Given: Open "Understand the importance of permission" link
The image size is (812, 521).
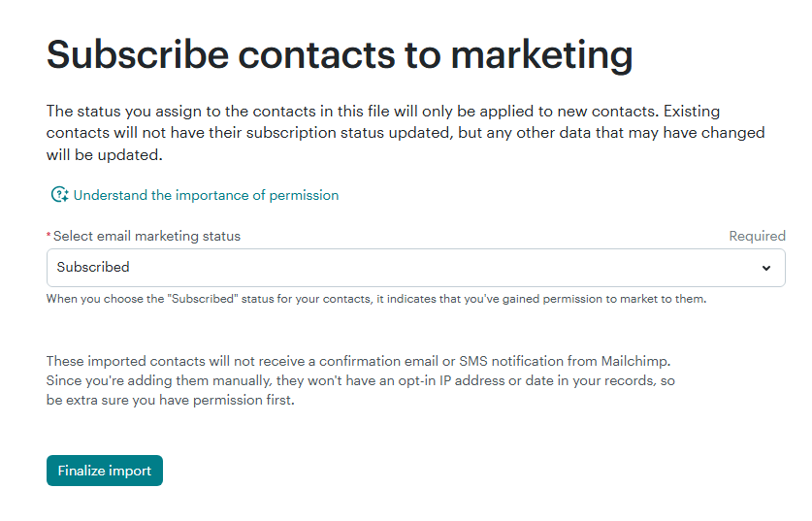Looking at the screenshot, I should 206,195.
